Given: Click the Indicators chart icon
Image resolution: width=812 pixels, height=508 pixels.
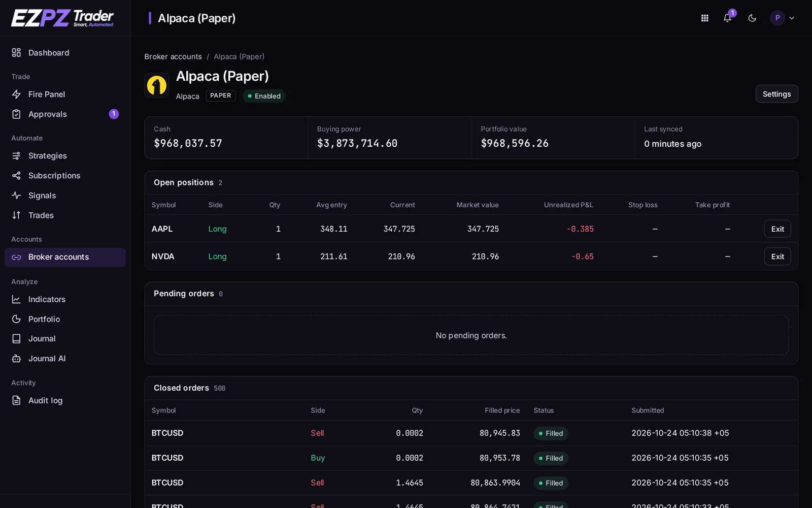Looking at the screenshot, I should coord(16,299).
